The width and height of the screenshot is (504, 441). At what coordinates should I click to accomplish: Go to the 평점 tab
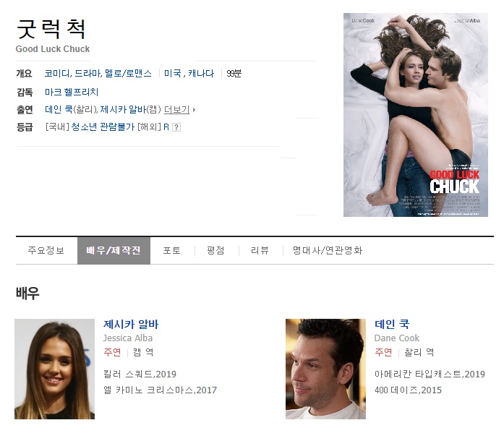(x=215, y=251)
